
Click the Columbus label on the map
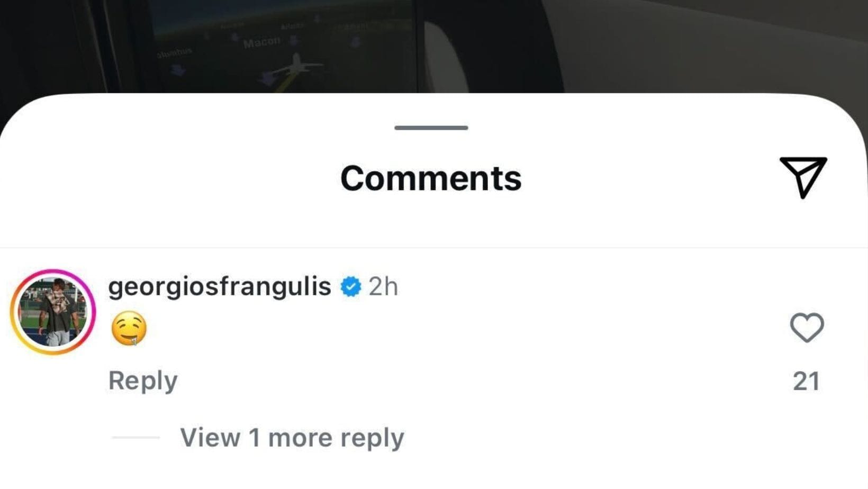point(175,53)
